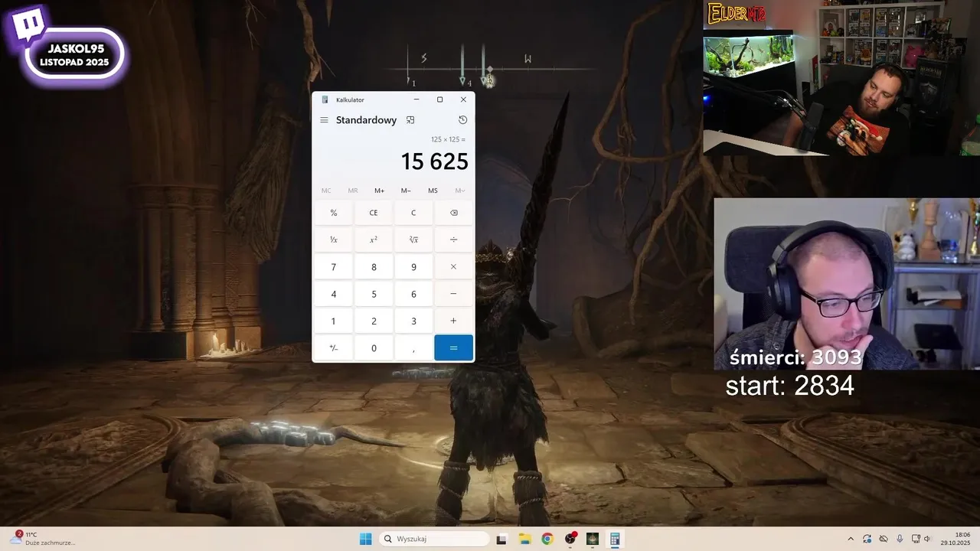Toggle calculator keep-on-top mode icon
Image resolution: width=980 pixels, height=551 pixels.
click(x=410, y=120)
